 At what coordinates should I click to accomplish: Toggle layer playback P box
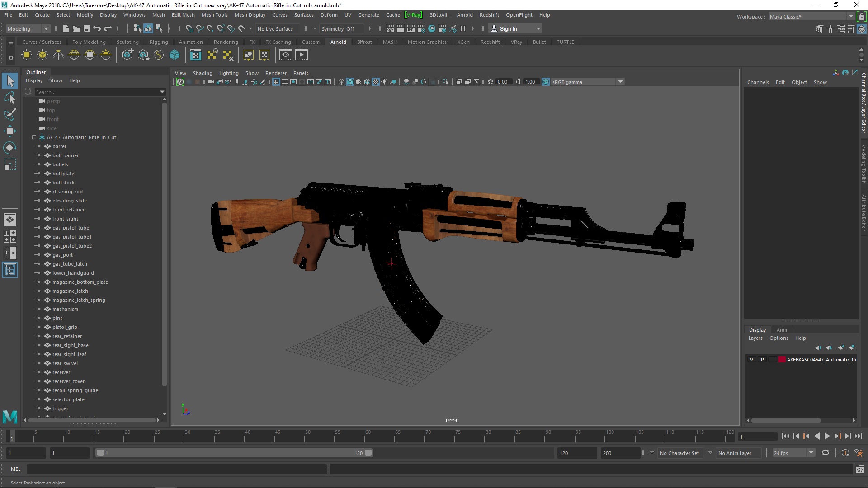coord(762,360)
